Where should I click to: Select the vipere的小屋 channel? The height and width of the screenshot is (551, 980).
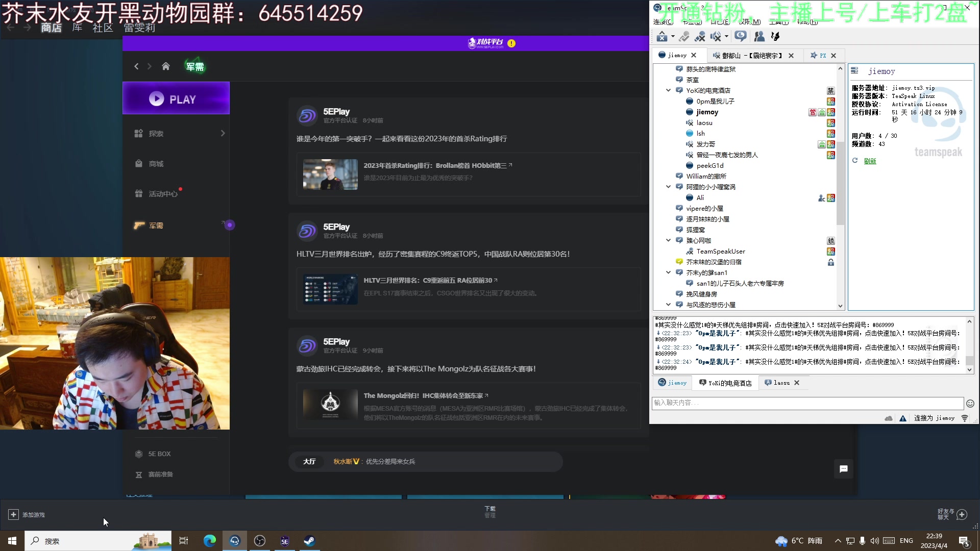point(704,208)
